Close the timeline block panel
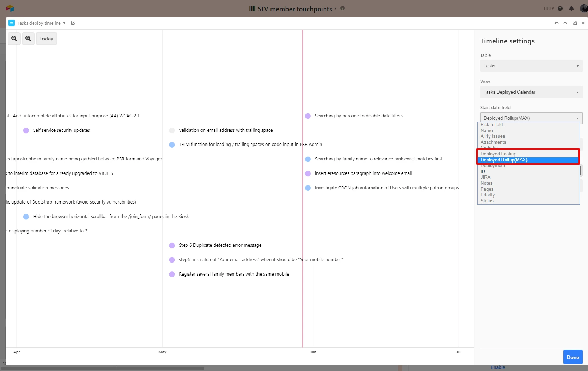 [x=583, y=23]
